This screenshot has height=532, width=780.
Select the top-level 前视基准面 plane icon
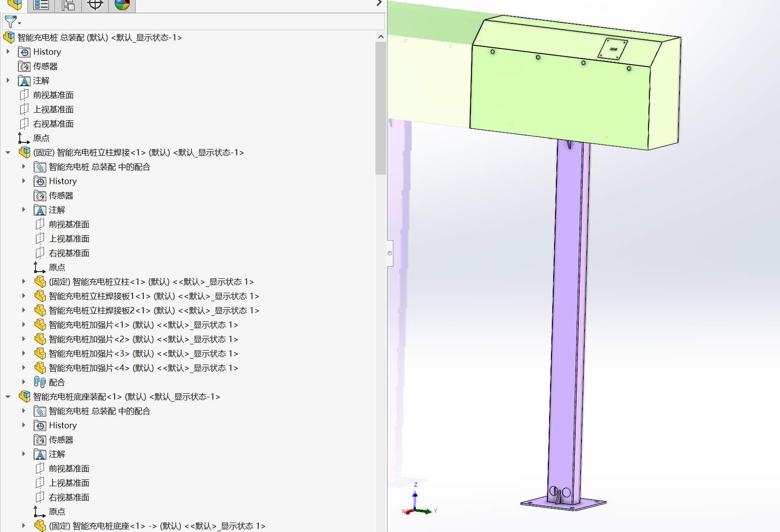point(24,95)
